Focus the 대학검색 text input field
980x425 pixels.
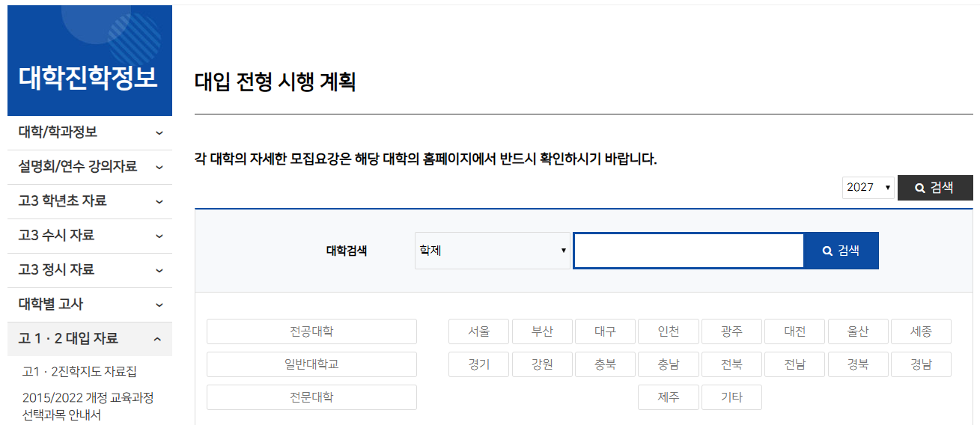689,251
